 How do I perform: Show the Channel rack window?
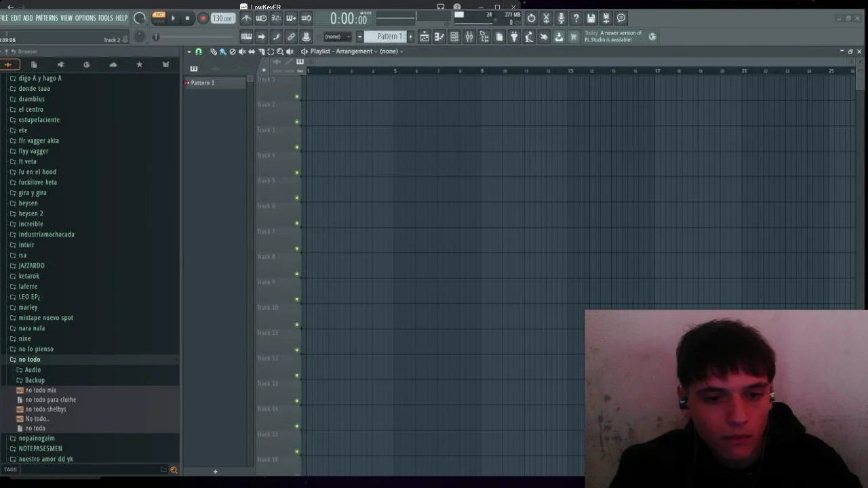point(454,37)
